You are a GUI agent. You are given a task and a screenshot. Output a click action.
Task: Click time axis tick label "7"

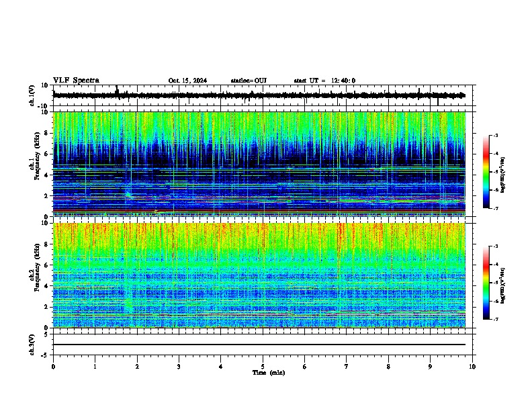click(x=346, y=366)
